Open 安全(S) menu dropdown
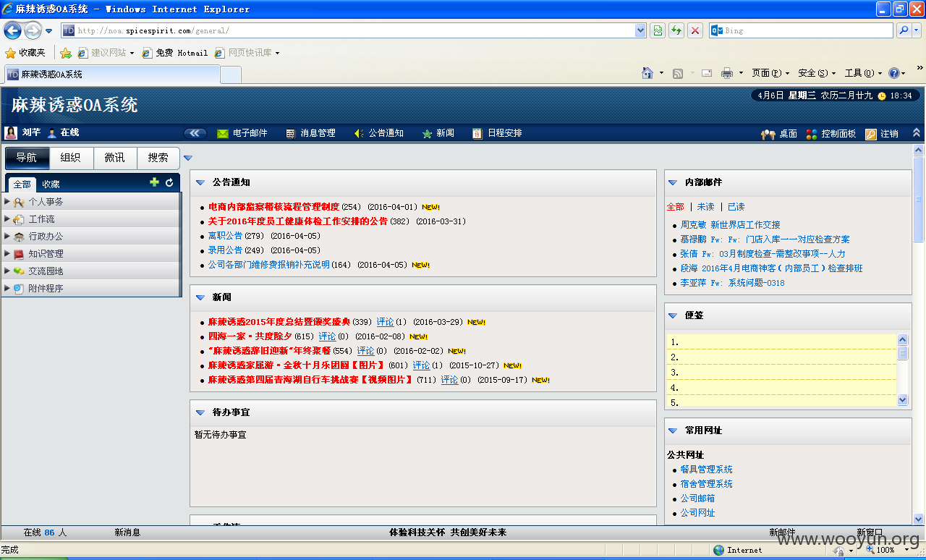The width and height of the screenshot is (926, 560). [817, 73]
